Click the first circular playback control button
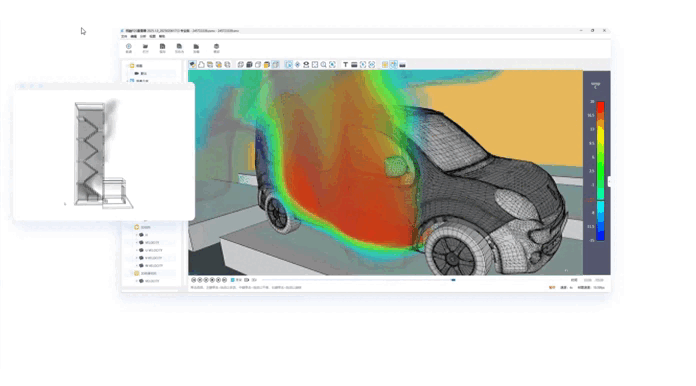 click(194, 280)
